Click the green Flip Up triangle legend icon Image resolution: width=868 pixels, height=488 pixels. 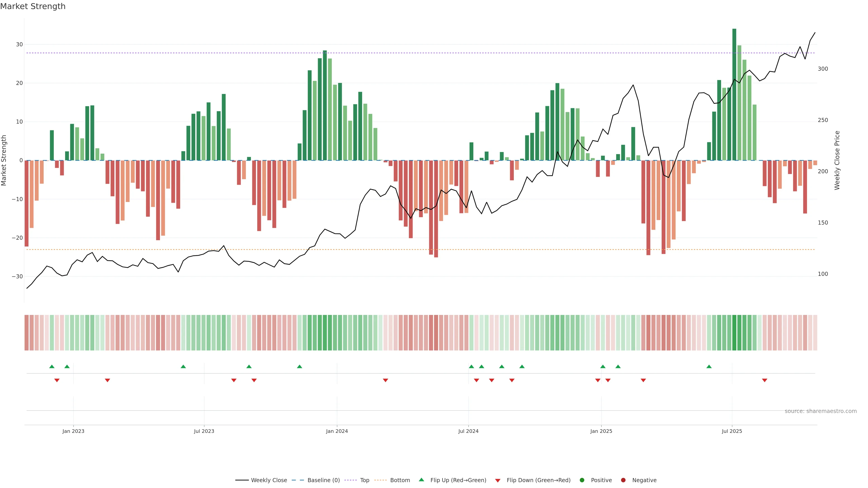point(421,480)
